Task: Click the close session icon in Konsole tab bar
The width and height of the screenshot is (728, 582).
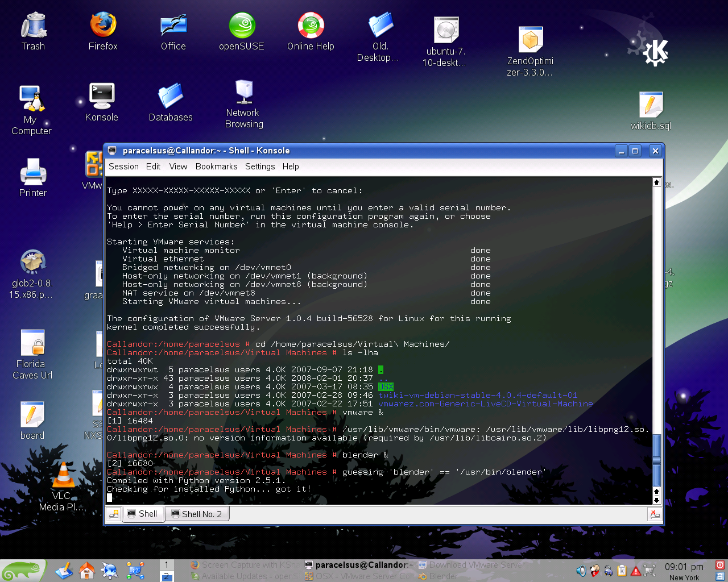Action: [x=655, y=514]
